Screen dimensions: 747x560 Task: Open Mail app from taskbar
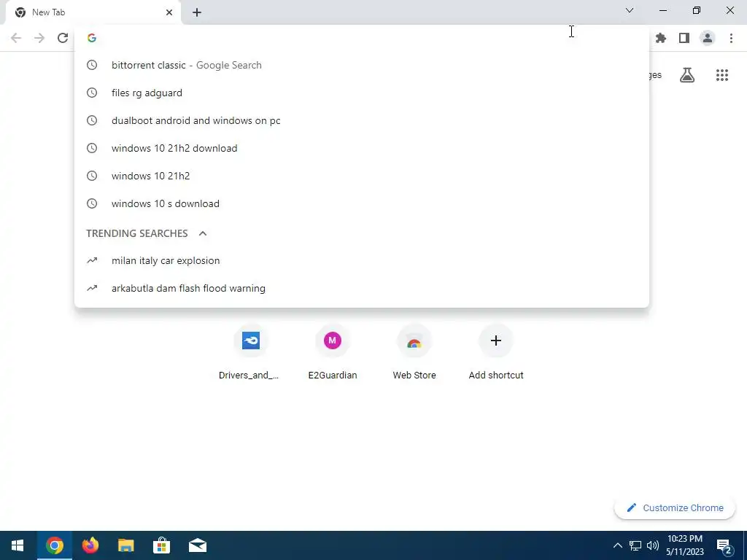click(x=197, y=545)
